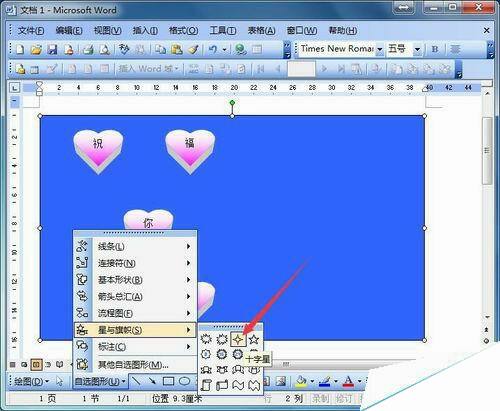Image resolution: width=500 pixels, height=411 pixels.
Task: Open Print Preview
Action: pos(105,49)
